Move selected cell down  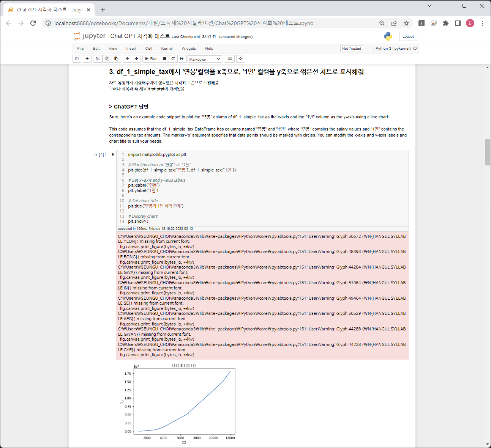pos(136,59)
